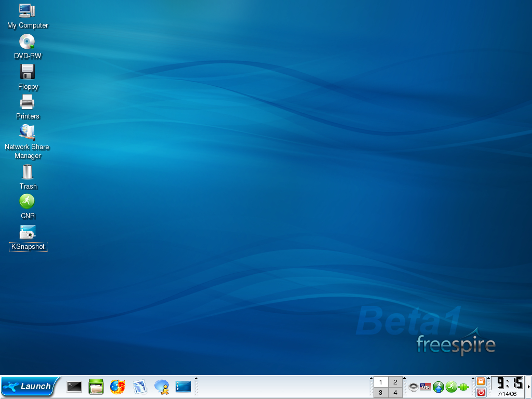Click the handle arrow left of the clock

(488, 378)
